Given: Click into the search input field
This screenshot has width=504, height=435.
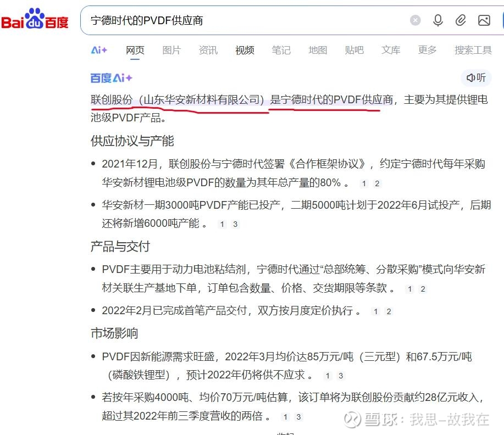Looking at the screenshot, I should point(244,20).
